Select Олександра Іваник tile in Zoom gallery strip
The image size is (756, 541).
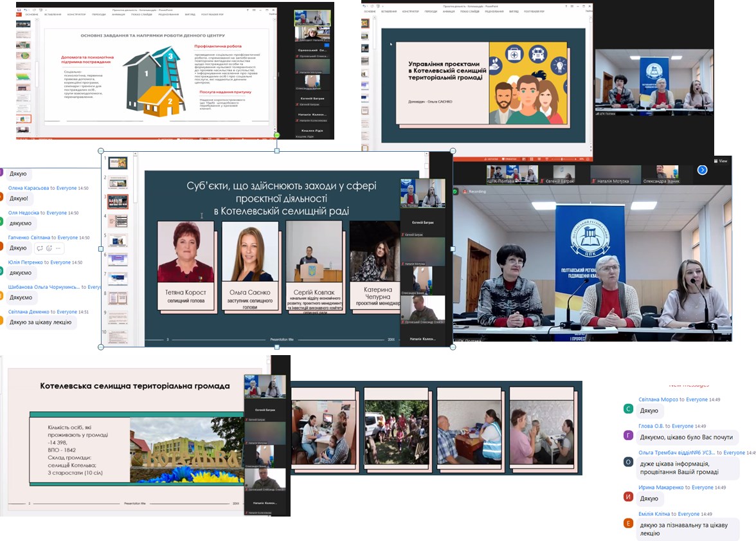click(x=667, y=175)
